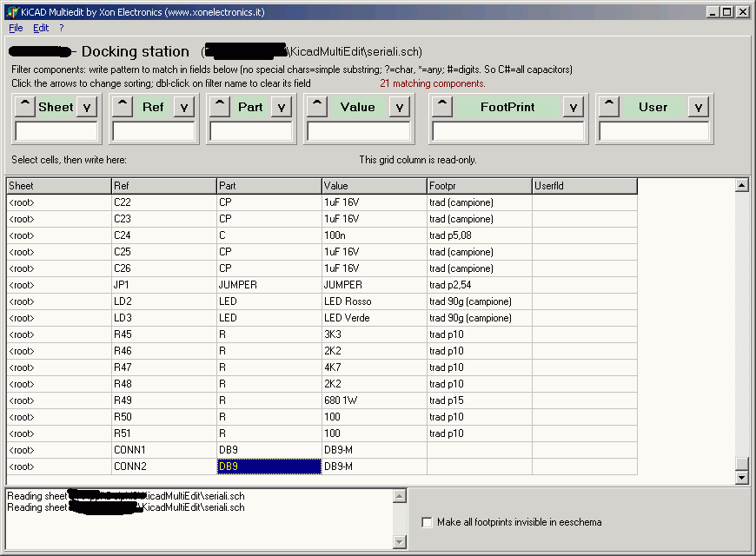Click the Sheet filter name label
Image resolution: width=756 pixels, height=556 pixels.
pyautogui.click(x=56, y=107)
